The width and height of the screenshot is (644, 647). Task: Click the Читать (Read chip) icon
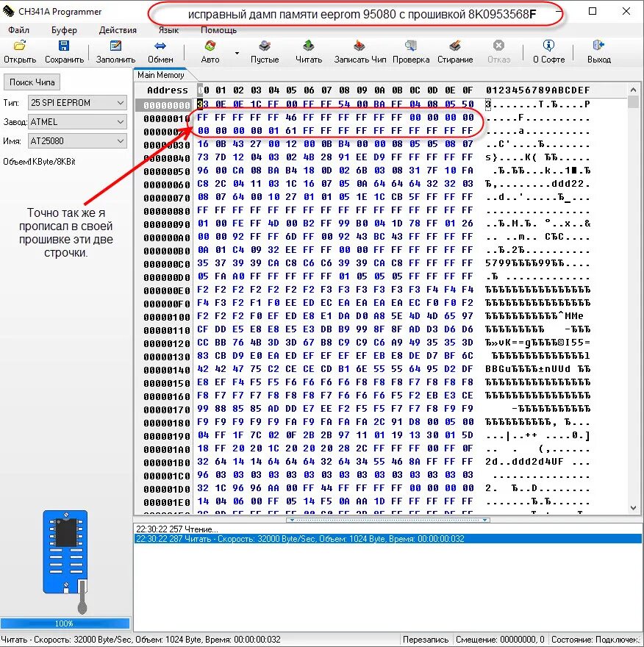pyautogui.click(x=309, y=46)
